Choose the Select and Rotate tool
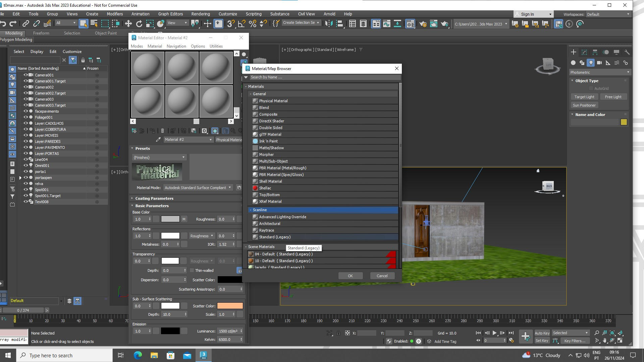Viewport: 644px width, 362px height. pos(139,23)
